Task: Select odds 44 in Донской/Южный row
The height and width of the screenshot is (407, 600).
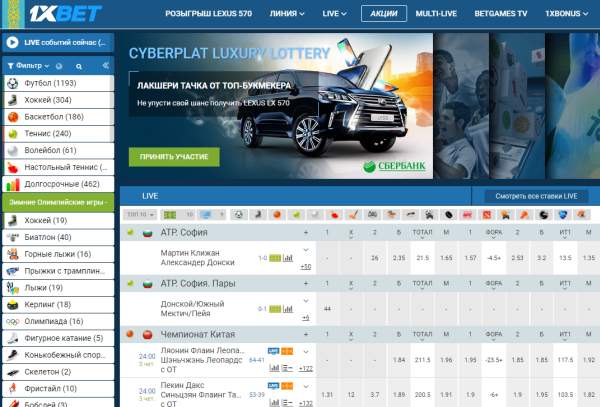Action: tap(327, 309)
